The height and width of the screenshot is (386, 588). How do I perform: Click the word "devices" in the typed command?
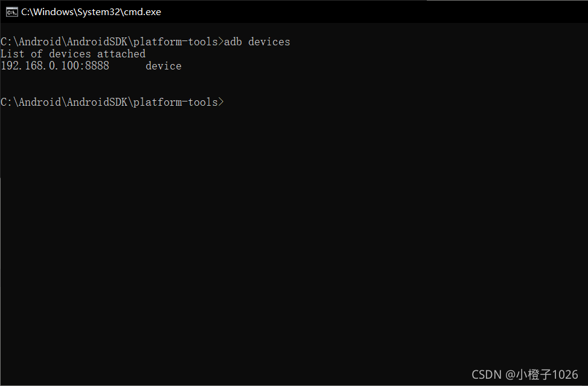click(x=269, y=42)
